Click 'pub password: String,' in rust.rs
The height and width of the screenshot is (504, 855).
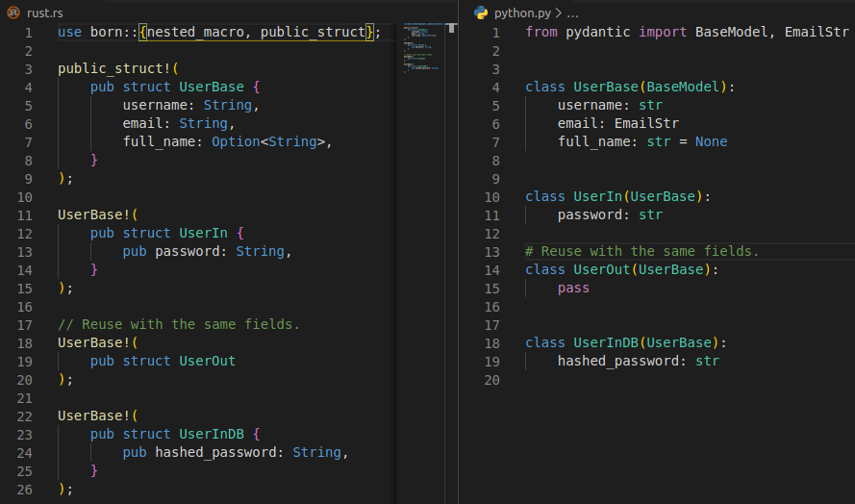207,251
